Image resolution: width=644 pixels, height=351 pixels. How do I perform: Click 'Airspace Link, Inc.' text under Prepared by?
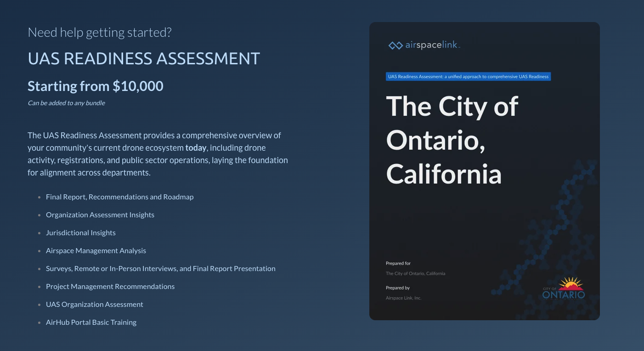coord(403,298)
